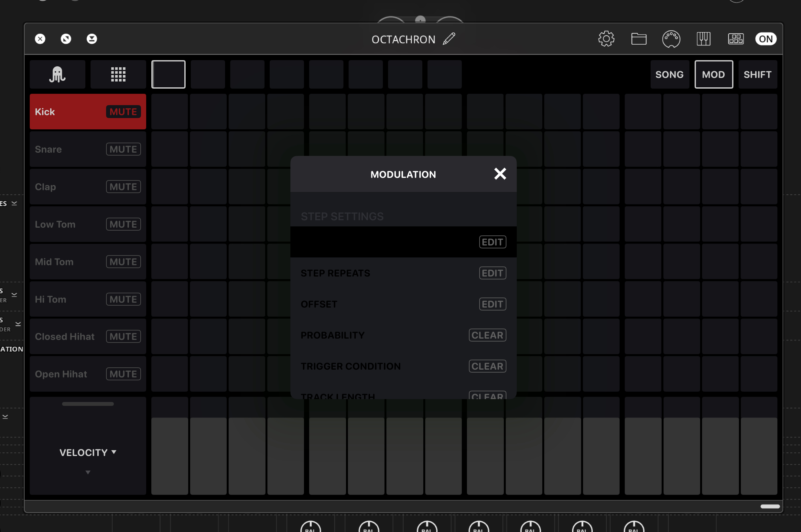The width and height of the screenshot is (801, 532).
Task: Select the eighth pattern slot
Action: pyautogui.click(x=444, y=74)
